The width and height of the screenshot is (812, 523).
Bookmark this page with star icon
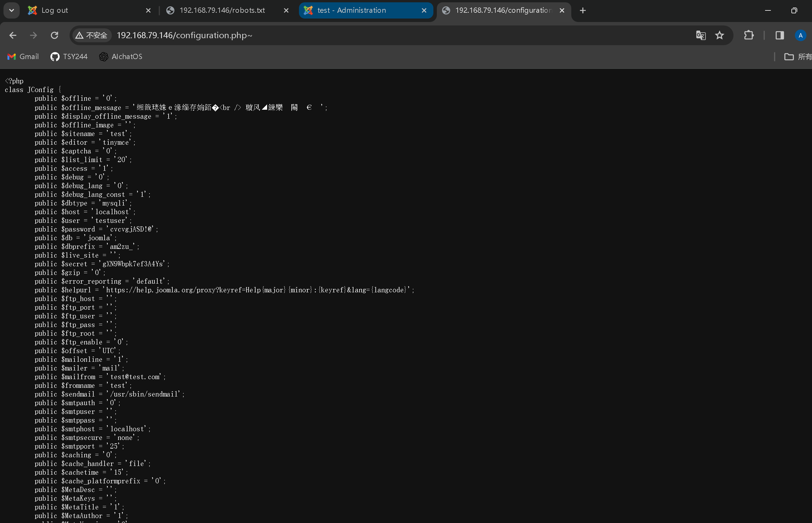tap(719, 35)
